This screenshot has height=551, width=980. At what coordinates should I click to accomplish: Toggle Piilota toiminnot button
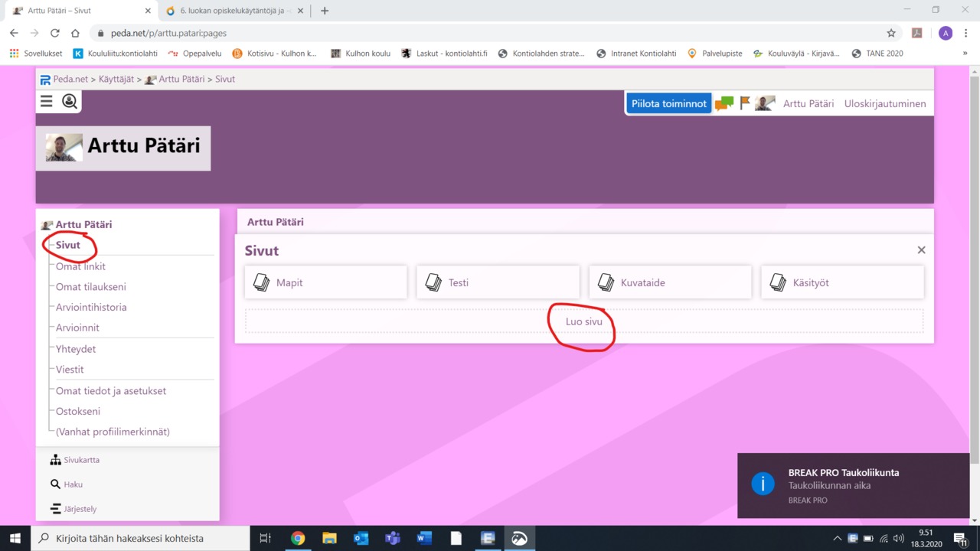668,104
